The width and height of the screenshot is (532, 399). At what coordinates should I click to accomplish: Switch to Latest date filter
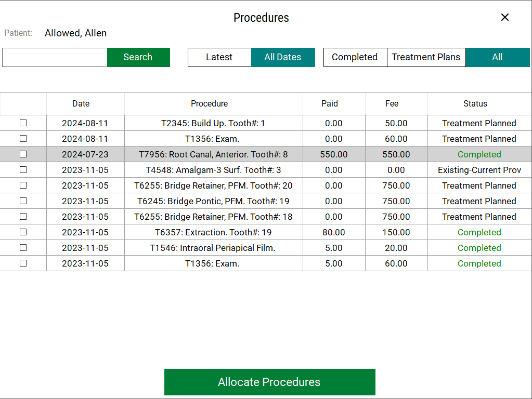219,57
